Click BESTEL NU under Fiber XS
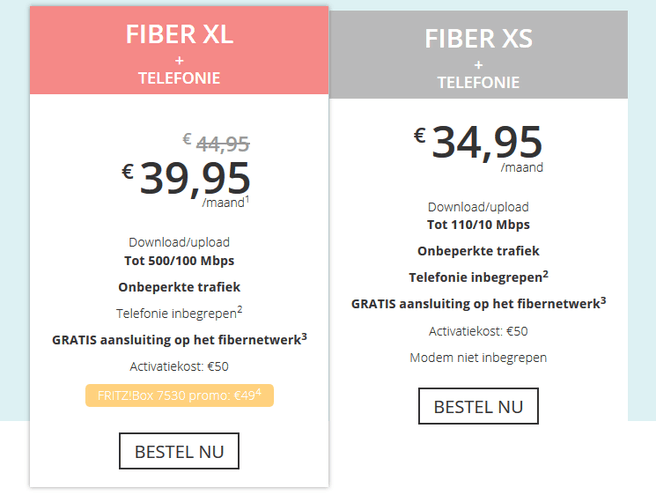The height and width of the screenshot is (495, 656). click(x=478, y=406)
